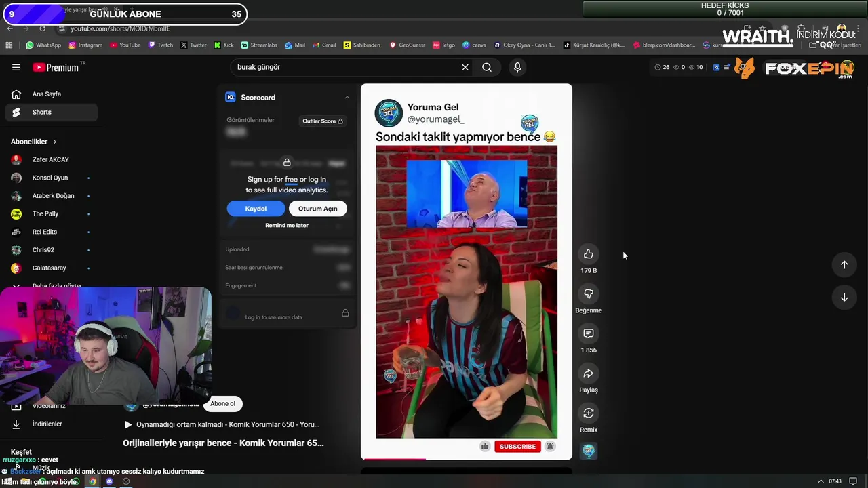The height and width of the screenshot is (488, 868).
Task: Open GeoGuessr bookmark
Action: click(x=407, y=45)
